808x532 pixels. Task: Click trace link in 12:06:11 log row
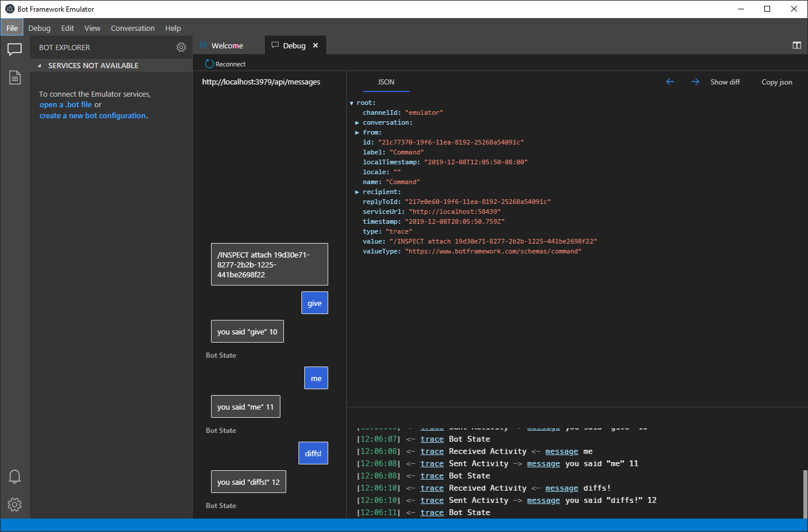click(x=432, y=513)
